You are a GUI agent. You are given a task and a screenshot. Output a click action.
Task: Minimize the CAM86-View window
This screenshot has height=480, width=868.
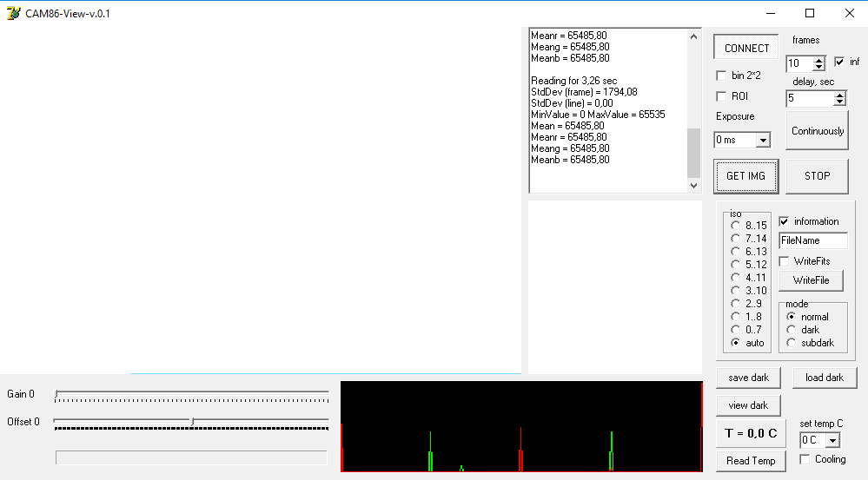pos(770,13)
